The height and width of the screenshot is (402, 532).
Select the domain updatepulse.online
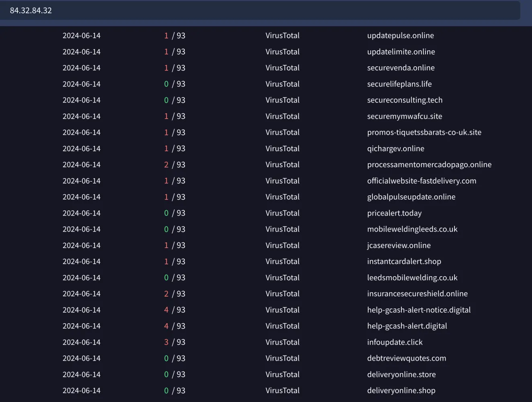point(401,35)
